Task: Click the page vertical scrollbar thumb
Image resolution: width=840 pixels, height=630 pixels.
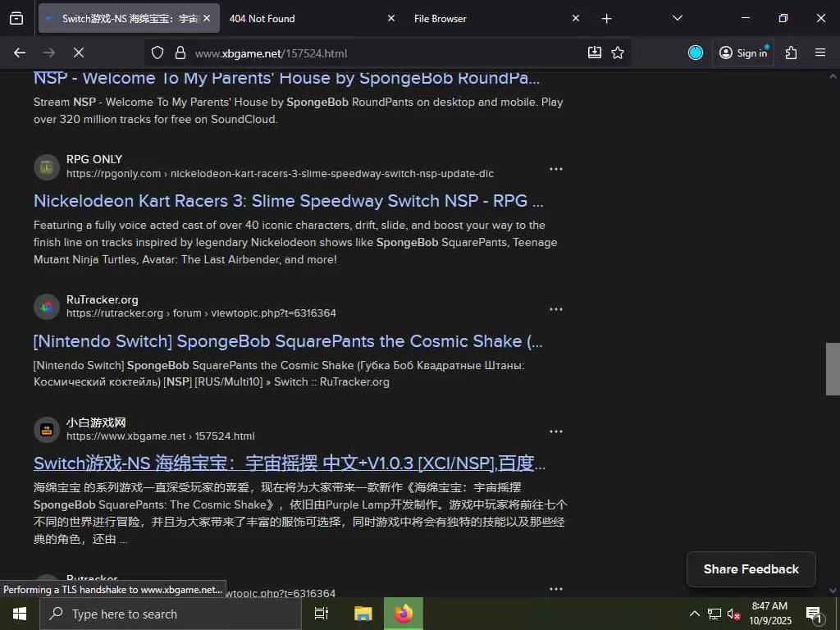Action: [833, 369]
